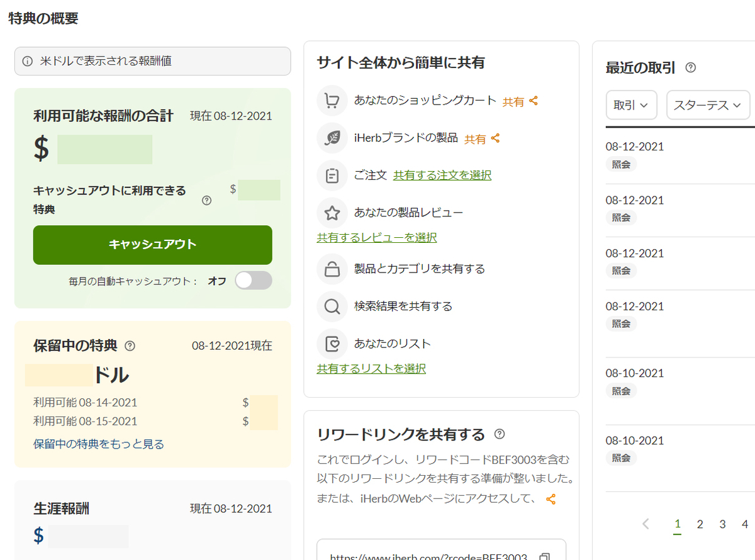The image size is (755, 560).
Task: Switch to page 2 of recent transactions
Action: click(700, 524)
